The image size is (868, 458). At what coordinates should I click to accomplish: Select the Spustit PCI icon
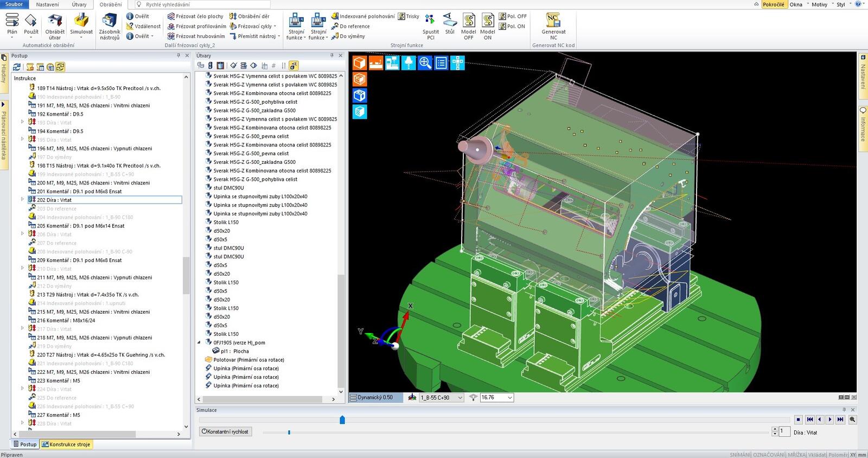430,27
